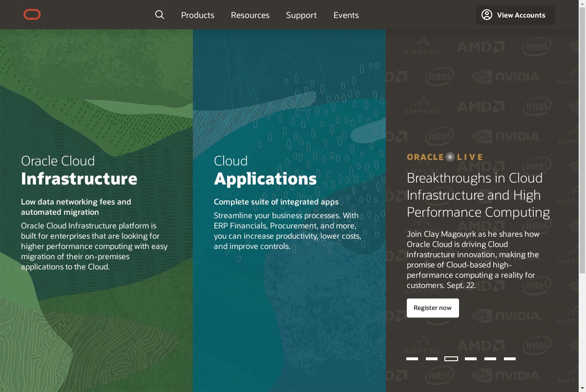Select the fifth carousel slide indicator
Image resolution: width=586 pixels, height=392 pixels.
point(490,359)
